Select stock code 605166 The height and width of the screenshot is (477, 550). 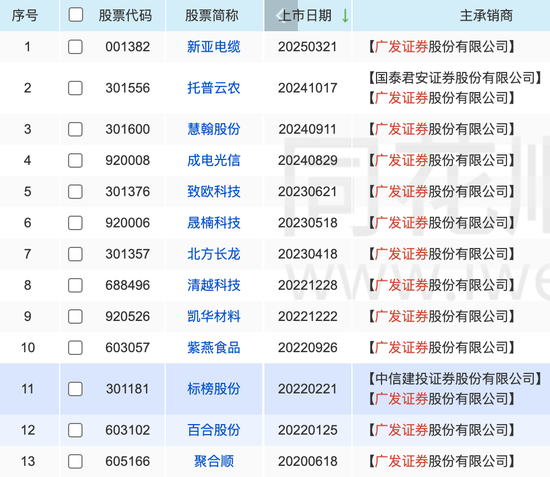[x=128, y=462]
